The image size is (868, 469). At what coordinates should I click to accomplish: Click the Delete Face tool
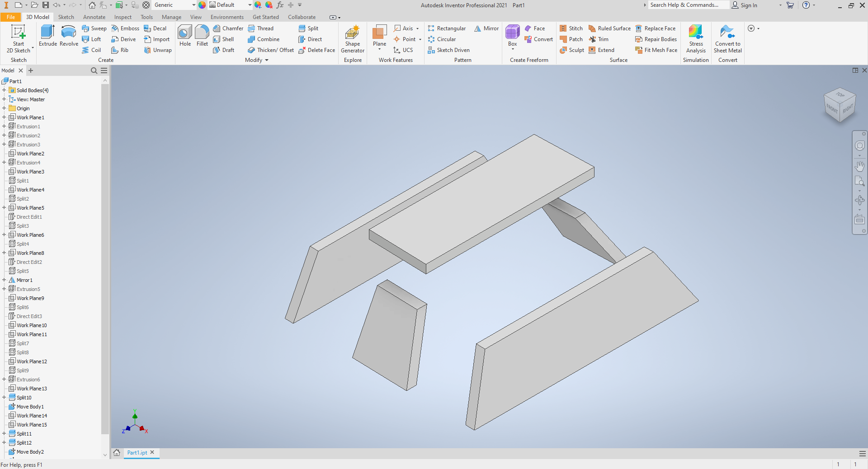coord(316,50)
